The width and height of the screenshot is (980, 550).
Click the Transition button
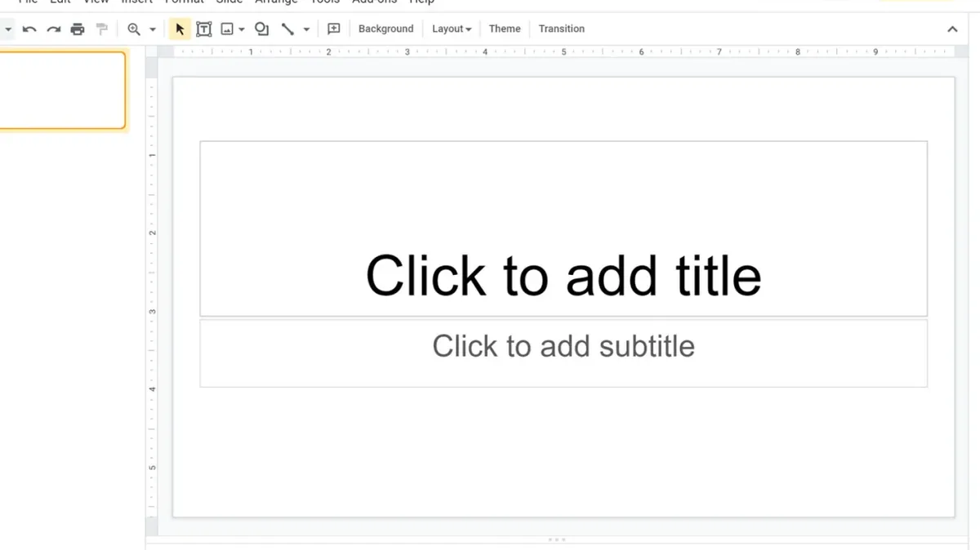[562, 29]
